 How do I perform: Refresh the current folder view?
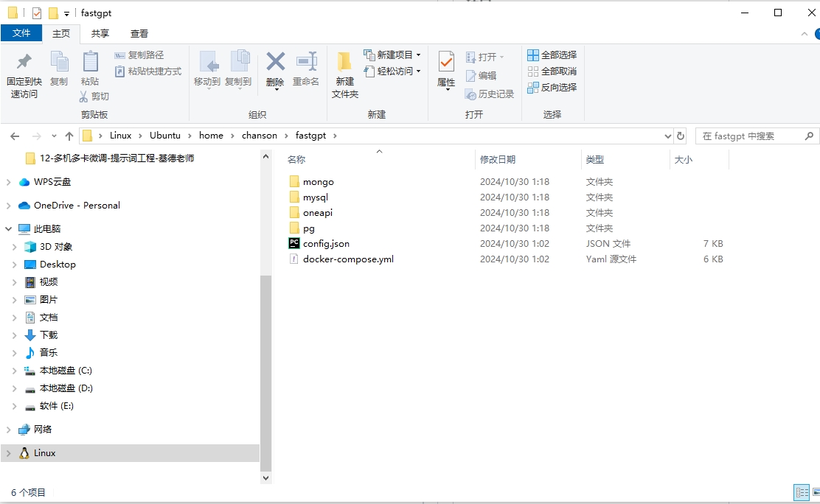pos(681,136)
